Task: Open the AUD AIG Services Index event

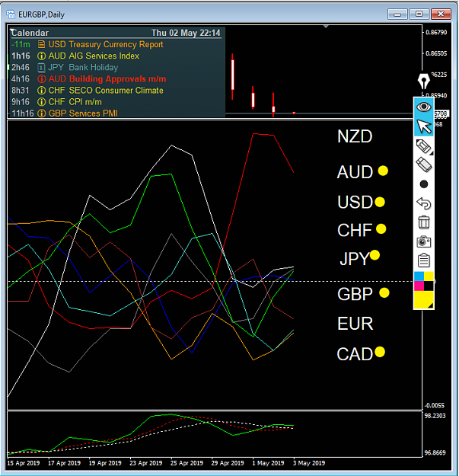Action: pos(94,56)
